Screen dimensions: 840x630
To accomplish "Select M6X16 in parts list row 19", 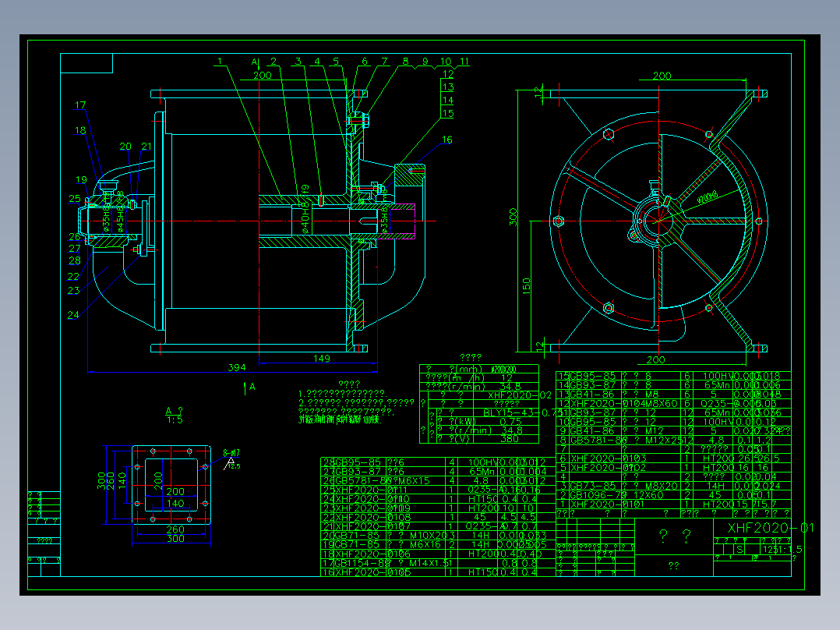I will [x=425, y=545].
